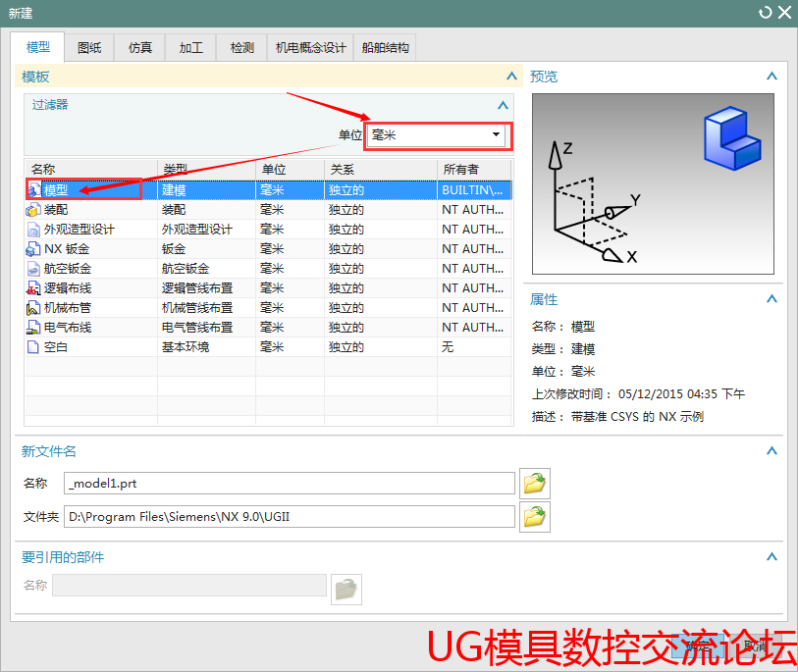798x672 pixels.
Task: Select the 机械布管 row name
Action: [x=68, y=308]
